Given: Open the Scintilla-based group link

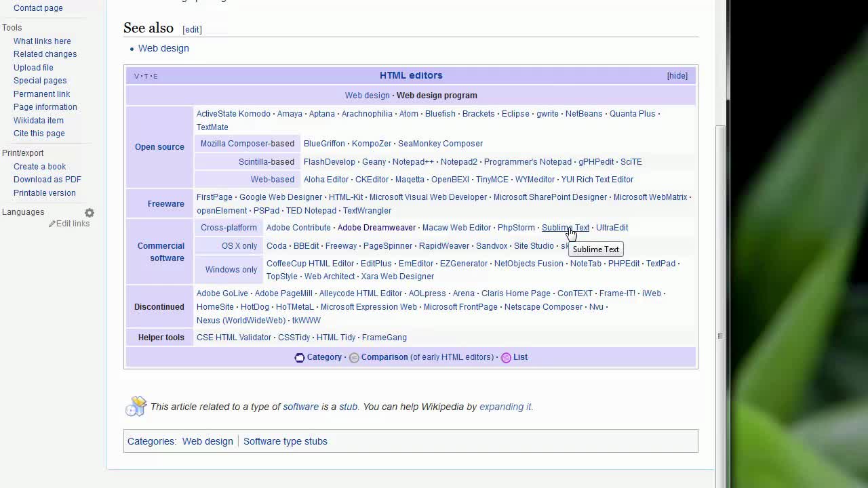Looking at the screenshot, I should coord(267,162).
